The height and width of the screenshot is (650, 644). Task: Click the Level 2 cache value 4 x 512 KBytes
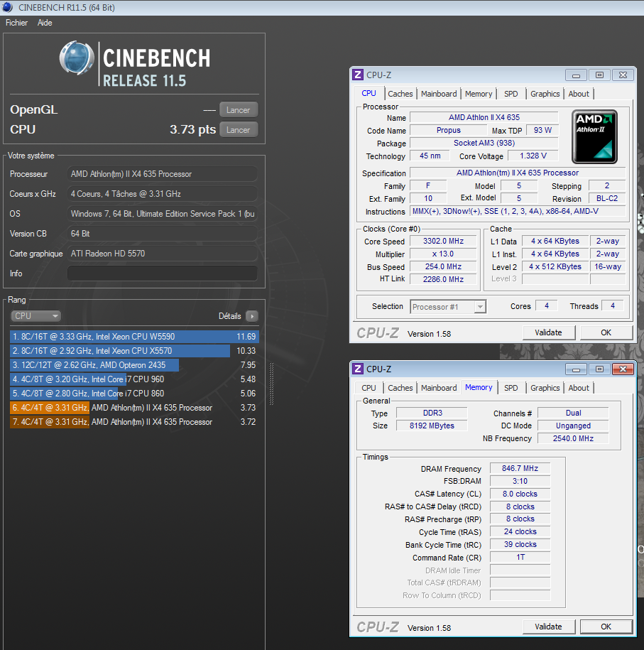coord(555,266)
